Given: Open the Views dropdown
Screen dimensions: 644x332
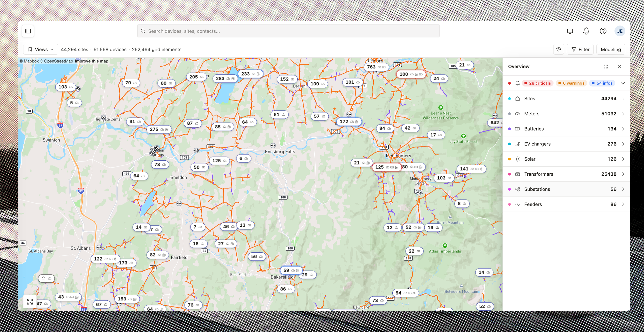Looking at the screenshot, I should click(41, 49).
